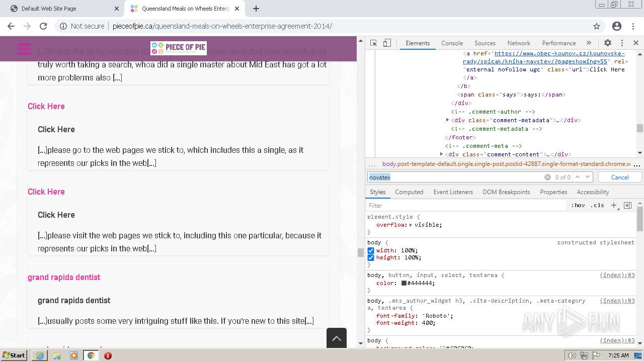Follow the obec-kounov.cz href link
The height and width of the screenshot is (362, 644).
pyautogui.click(x=544, y=57)
